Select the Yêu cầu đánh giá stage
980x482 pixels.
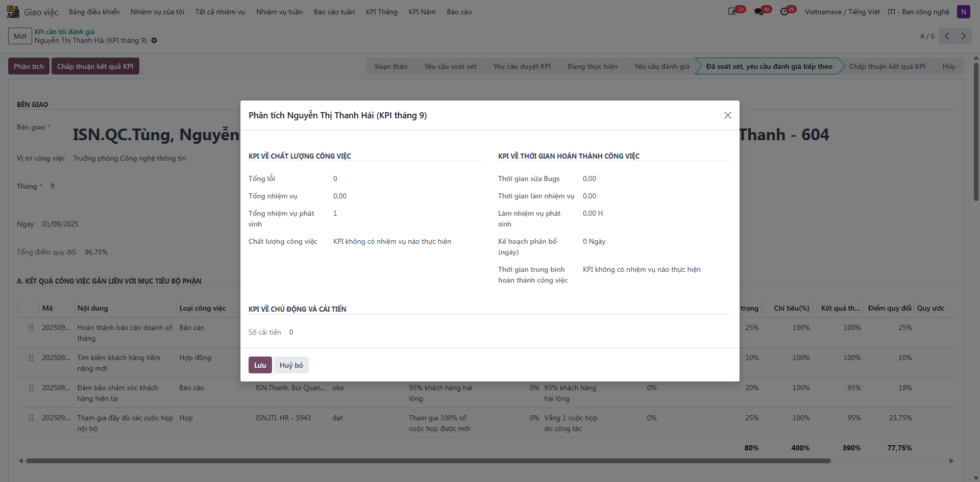coord(661,66)
